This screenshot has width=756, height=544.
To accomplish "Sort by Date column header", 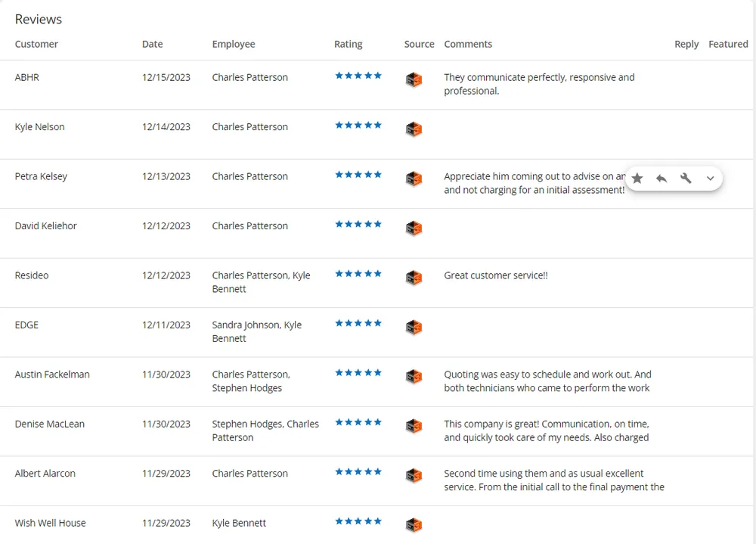I will 152,44.
